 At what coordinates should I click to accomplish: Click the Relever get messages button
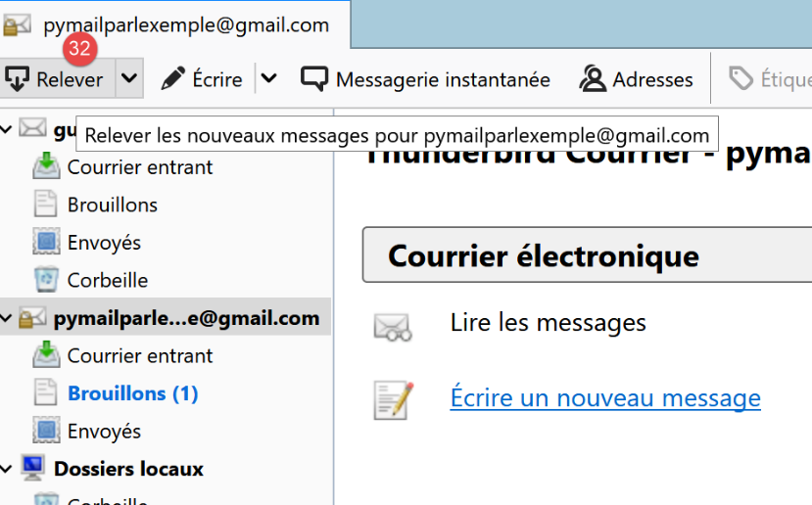coord(57,79)
